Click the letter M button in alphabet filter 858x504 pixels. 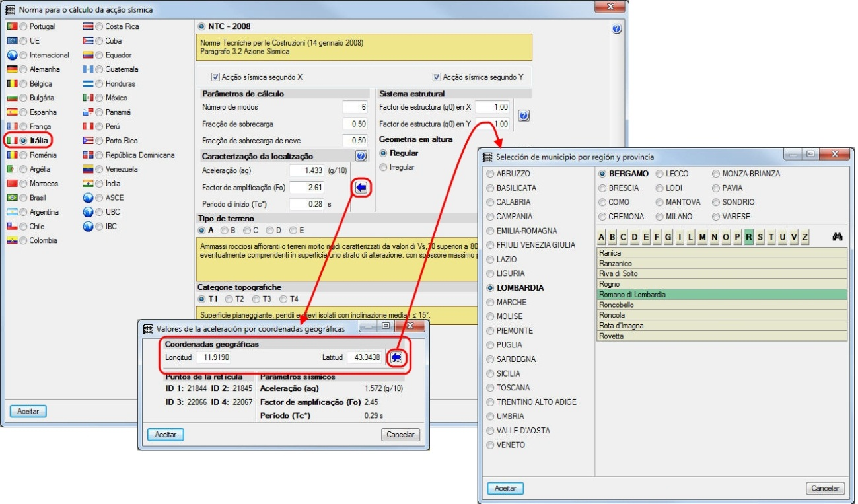coord(703,237)
